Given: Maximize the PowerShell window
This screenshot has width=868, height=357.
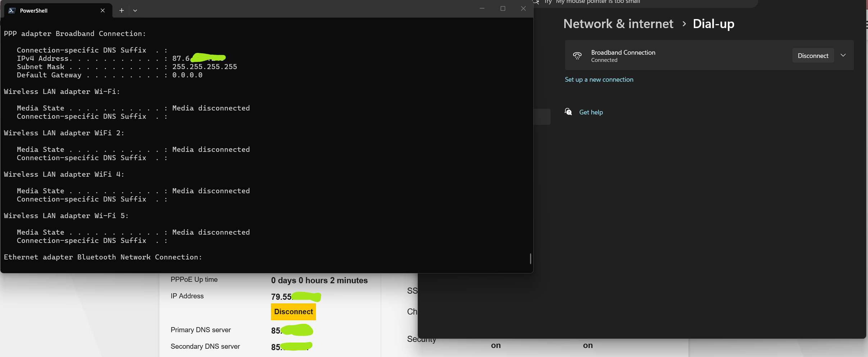Looking at the screenshot, I should [x=503, y=9].
